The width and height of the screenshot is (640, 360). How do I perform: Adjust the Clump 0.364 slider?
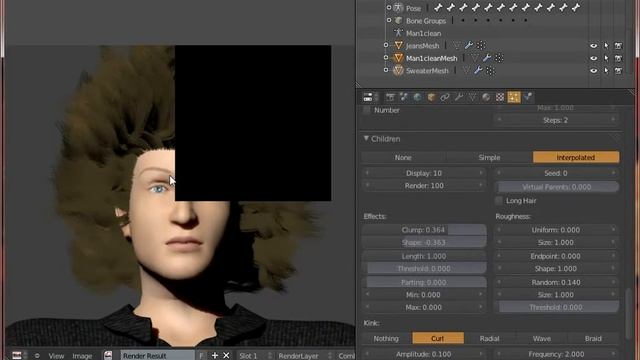point(424,230)
